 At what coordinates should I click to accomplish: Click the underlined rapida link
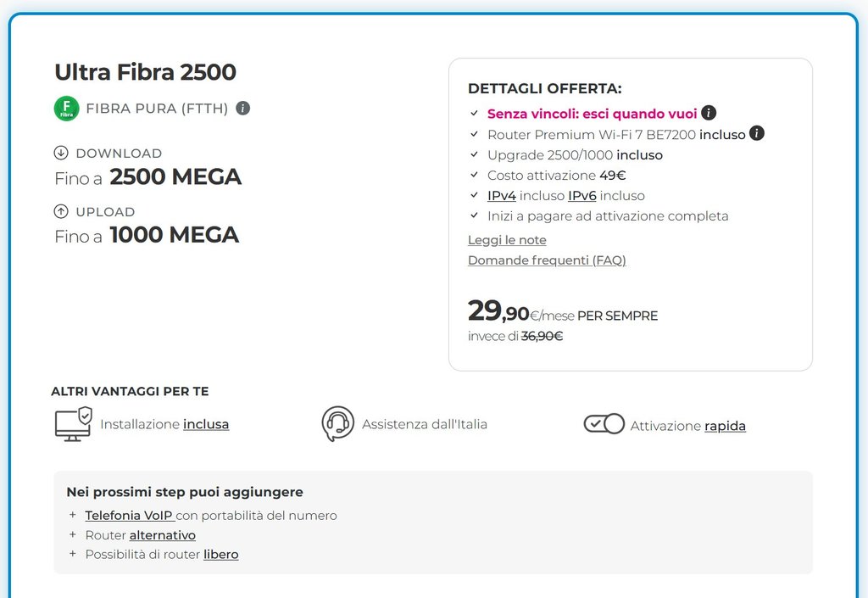[725, 426]
